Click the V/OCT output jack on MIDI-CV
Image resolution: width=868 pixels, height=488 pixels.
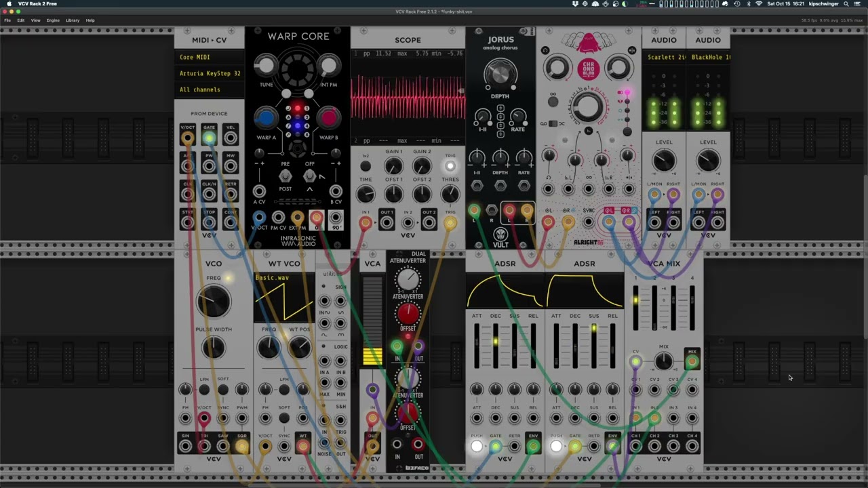tap(187, 138)
